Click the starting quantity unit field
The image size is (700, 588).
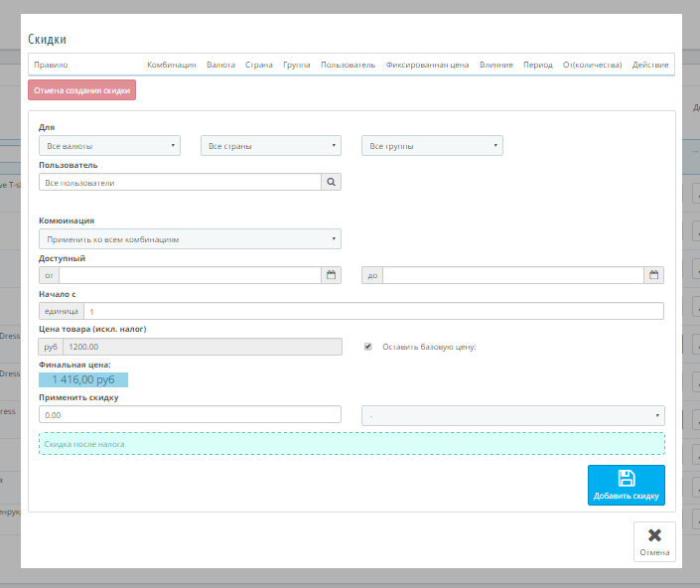tap(374, 311)
